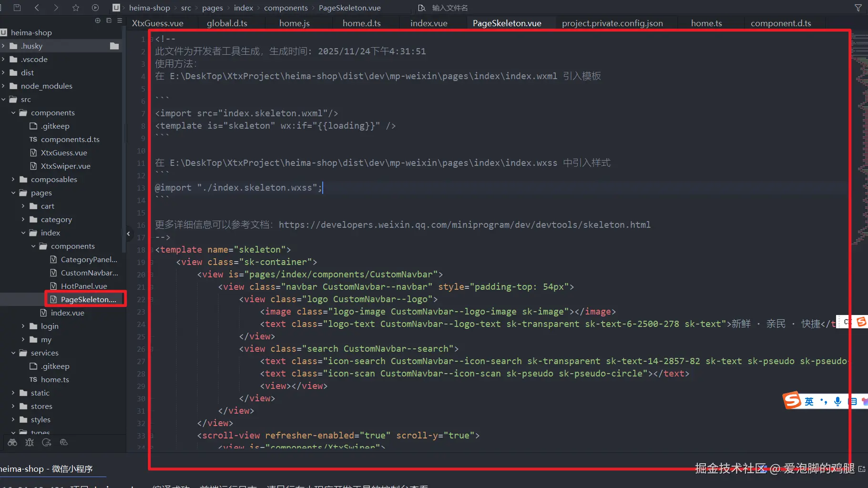Click the sidebar collapse arrow handle
The width and height of the screenshot is (868, 488).
click(x=128, y=234)
